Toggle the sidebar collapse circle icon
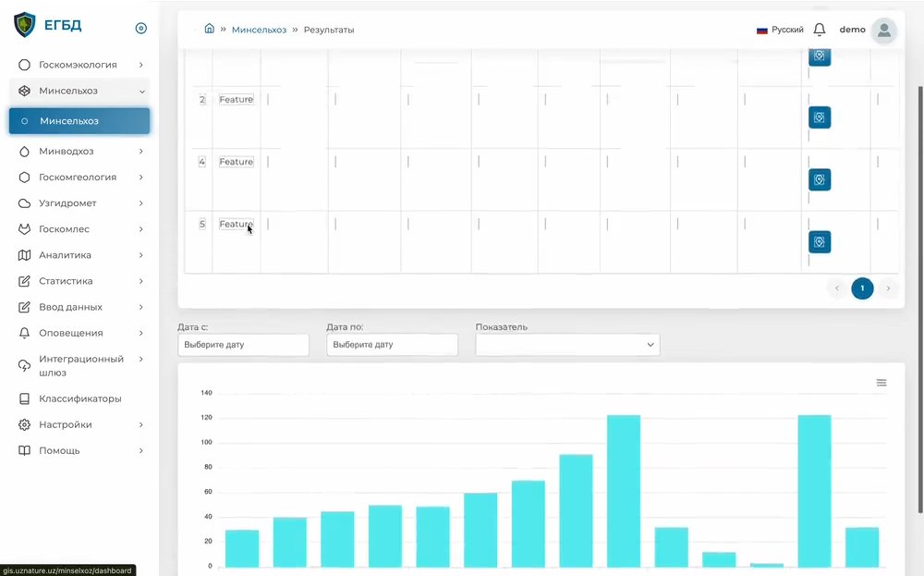The width and height of the screenshot is (924, 576). click(140, 28)
